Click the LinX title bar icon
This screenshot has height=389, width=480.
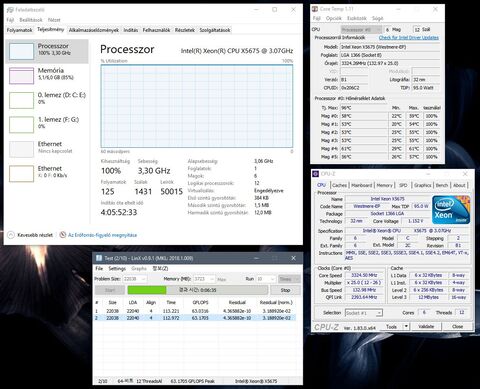coord(99,258)
